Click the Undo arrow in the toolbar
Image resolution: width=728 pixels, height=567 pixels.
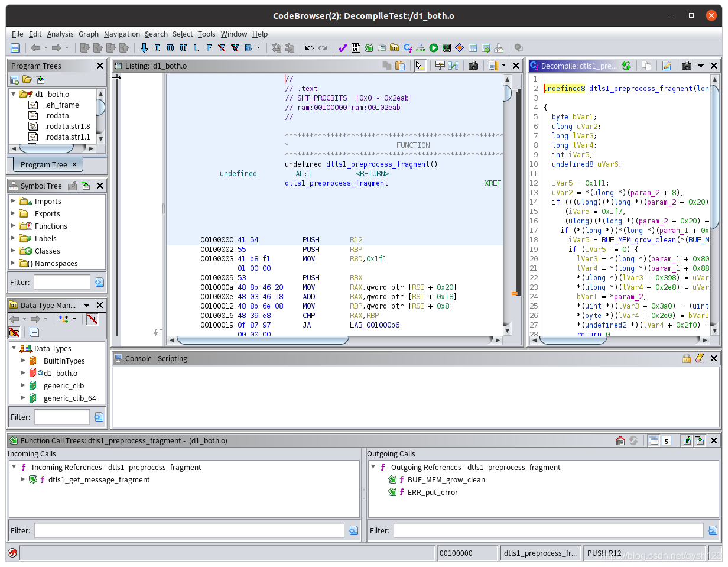click(310, 48)
